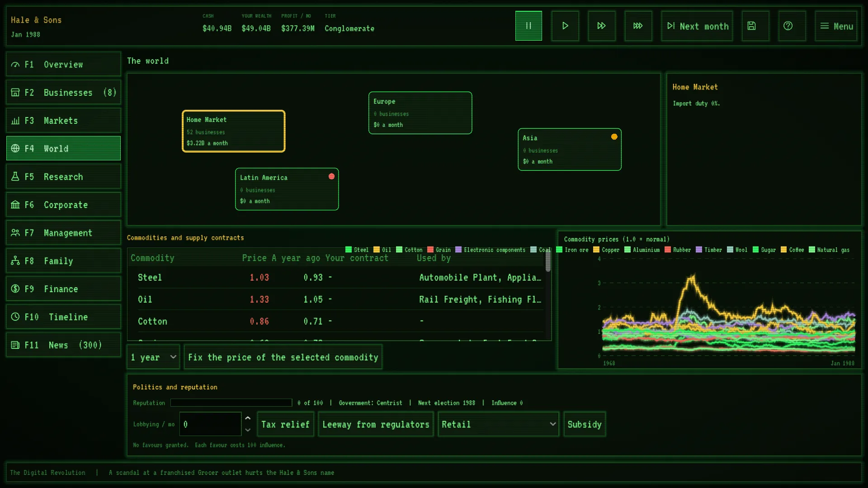Advance to next month
The width and height of the screenshot is (868, 488).
[x=697, y=26]
